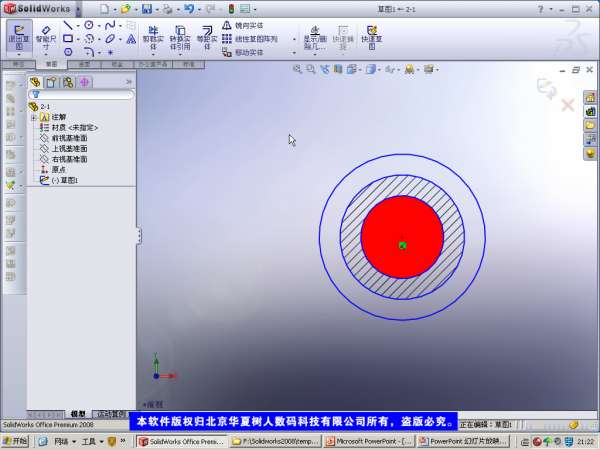This screenshot has height=450, width=600.
Task: Select the root part 2-1 in tree
Action: click(39, 106)
